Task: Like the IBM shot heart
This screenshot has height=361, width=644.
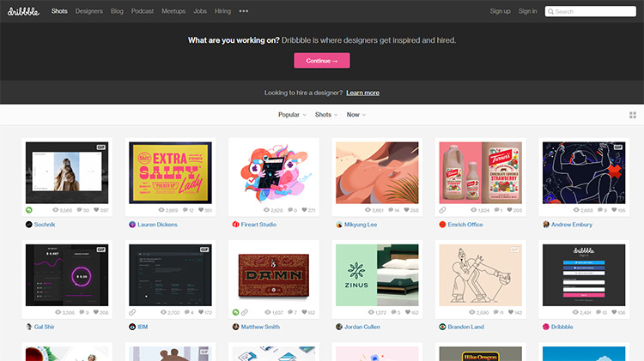Action: coord(201,312)
